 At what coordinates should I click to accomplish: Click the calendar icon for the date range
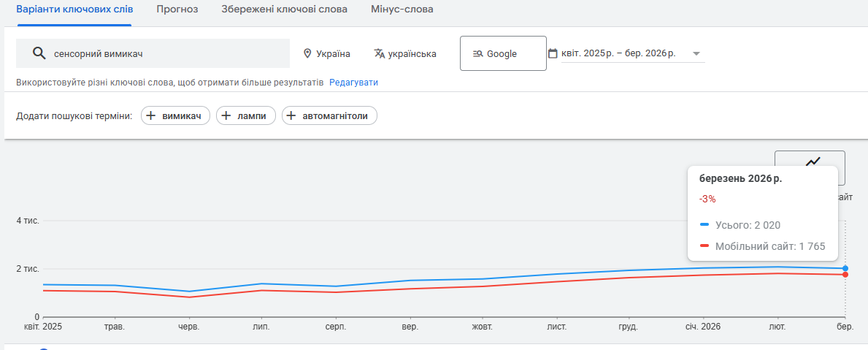pyautogui.click(x=553, y=53)
